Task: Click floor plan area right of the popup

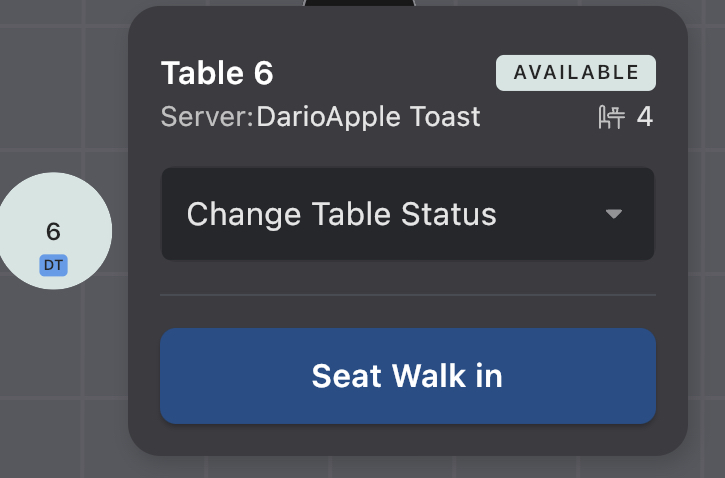Action: 706,240
